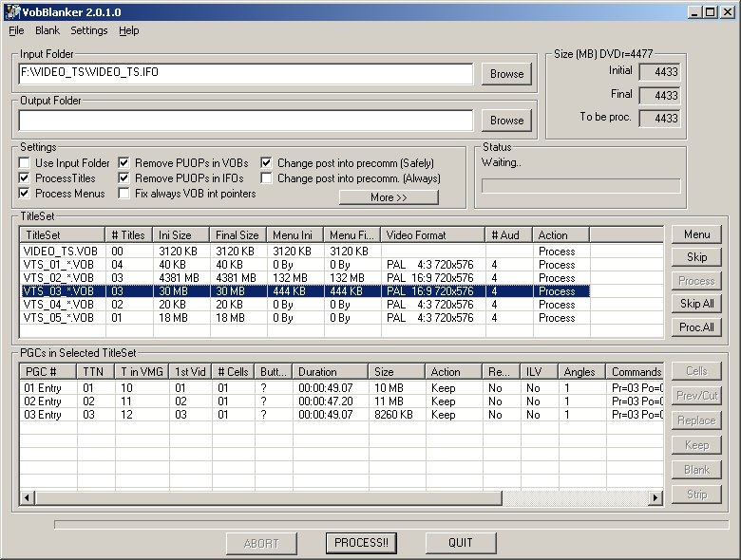Select the 03 Entry PGC row

[x=342, y=415]
